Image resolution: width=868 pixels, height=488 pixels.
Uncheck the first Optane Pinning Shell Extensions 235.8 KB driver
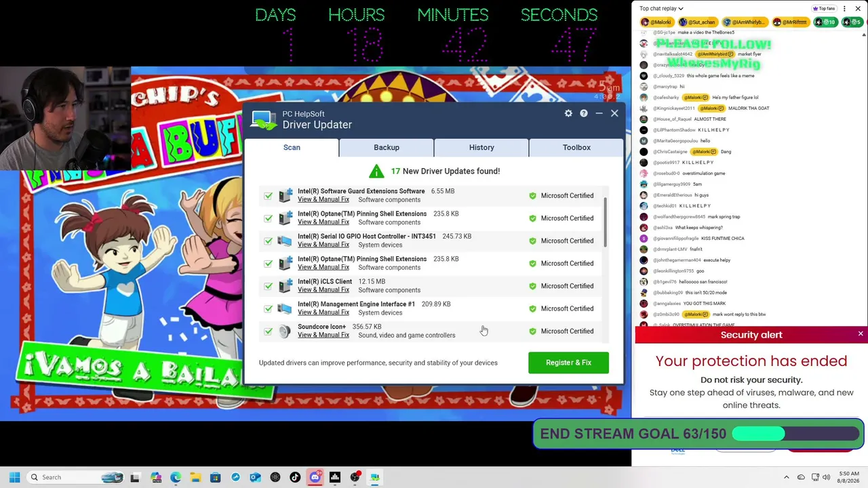pos(269,218)
